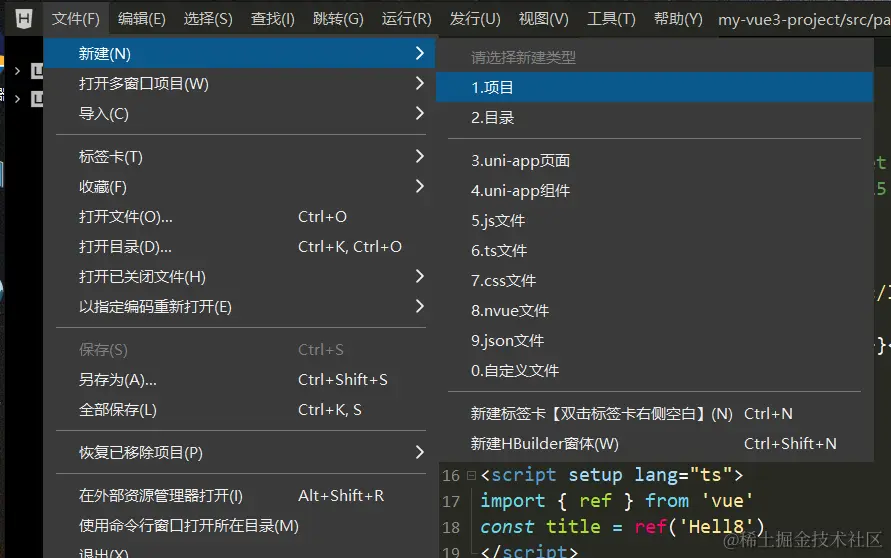The image size is (891, 558).
Task: Choose 新建标签卡 Ctrl+N entry
Action: [x=655, y=414]
